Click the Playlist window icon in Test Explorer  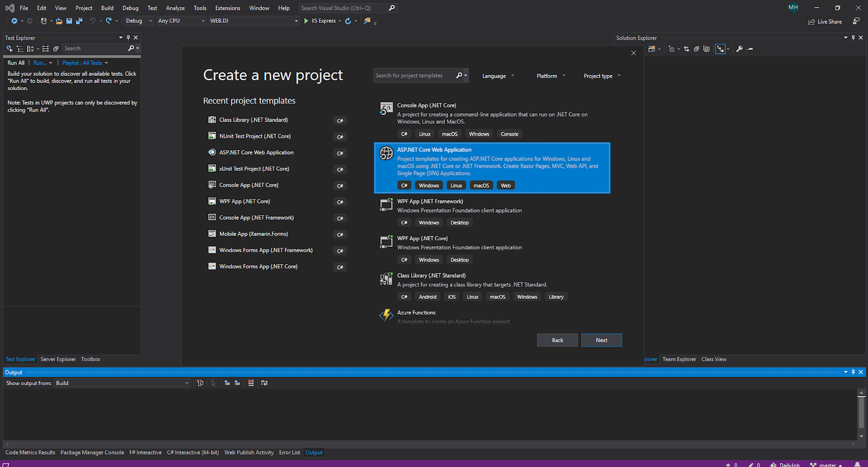click(55, 49)
